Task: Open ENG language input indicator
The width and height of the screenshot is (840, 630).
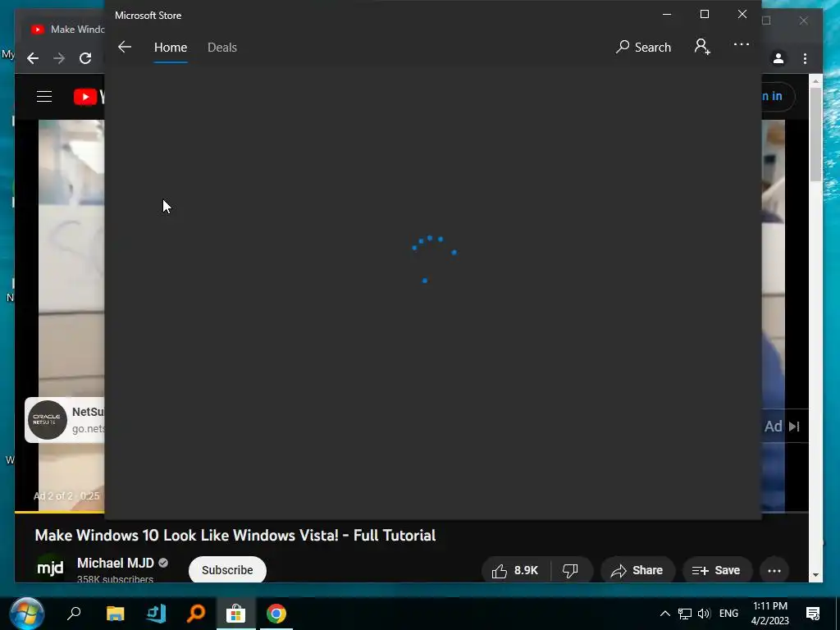Action: [728, 614]
